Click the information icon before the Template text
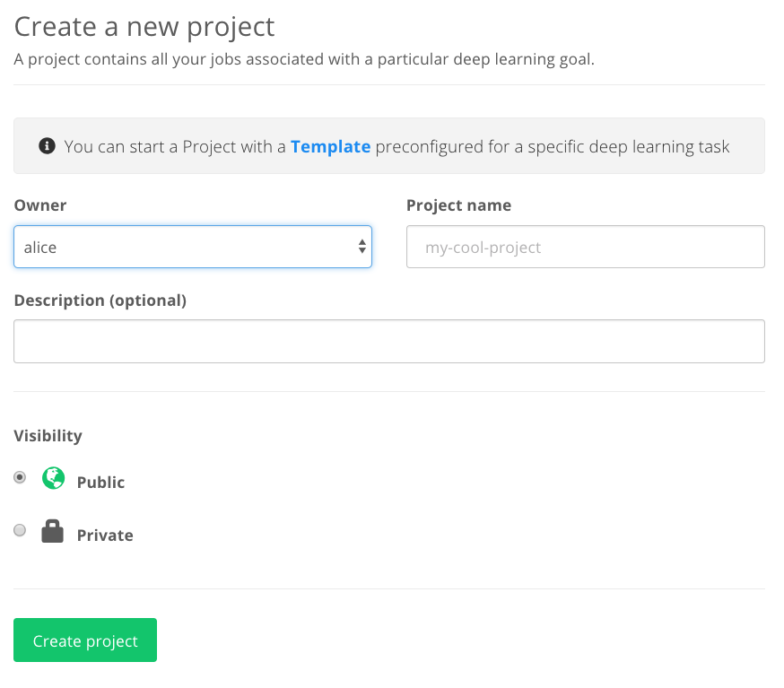Screen dimensions: 784x688 coord(47,145)
